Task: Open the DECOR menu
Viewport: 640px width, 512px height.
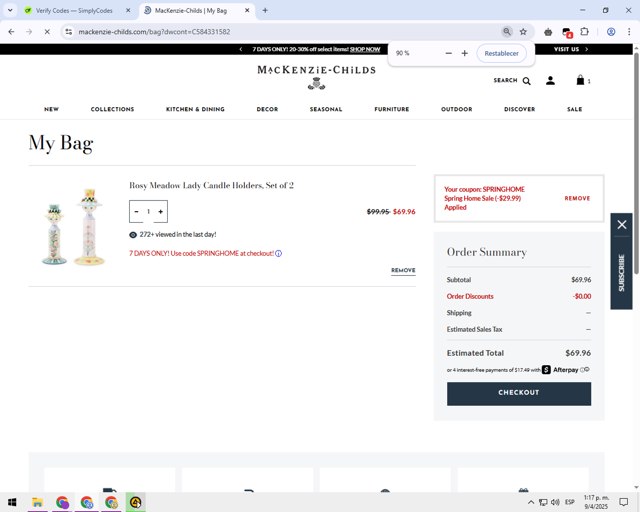Action: coord(267,109)
